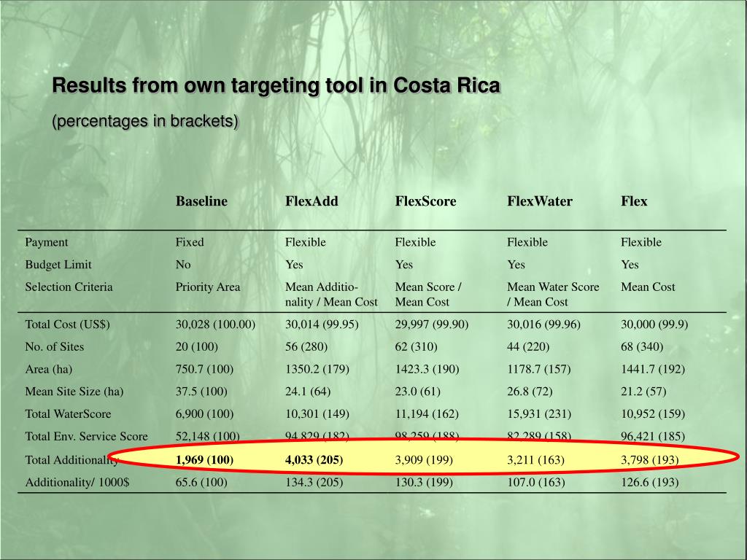Click the bold 4,033 (205) additionality value
The image size is (747, 560).
coord(314,460)
